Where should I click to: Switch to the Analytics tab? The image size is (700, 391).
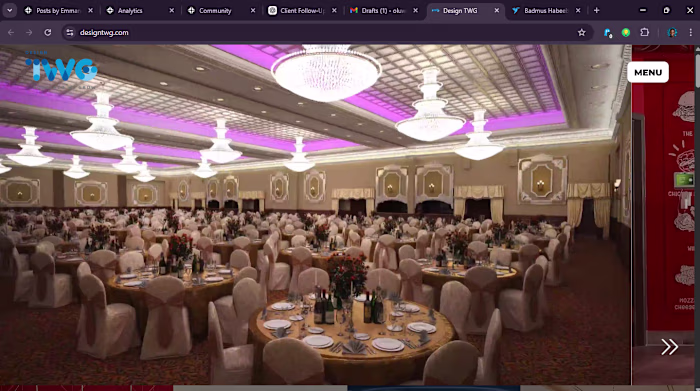(x=130, y=10)
